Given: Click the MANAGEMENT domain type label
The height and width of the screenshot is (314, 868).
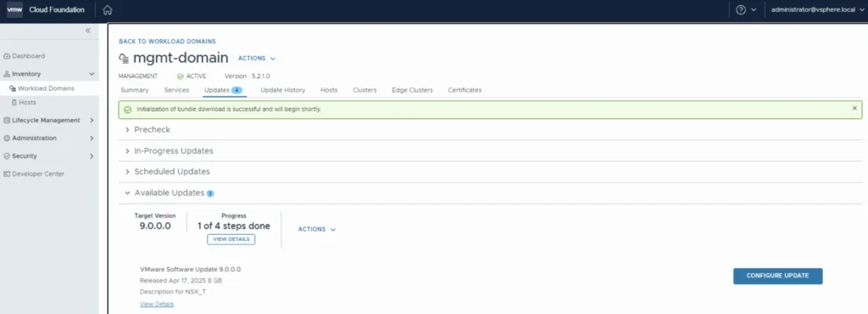Looking at the screenshot, I should (x=138, y=76).
